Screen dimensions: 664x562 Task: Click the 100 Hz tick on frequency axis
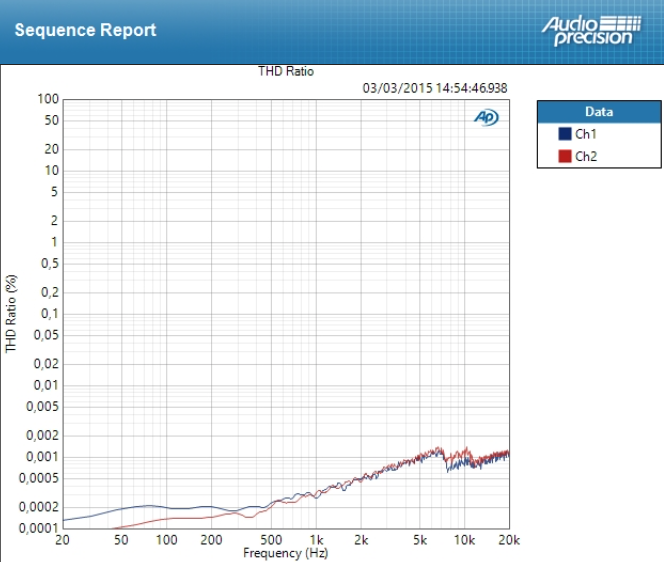(166, 540)
